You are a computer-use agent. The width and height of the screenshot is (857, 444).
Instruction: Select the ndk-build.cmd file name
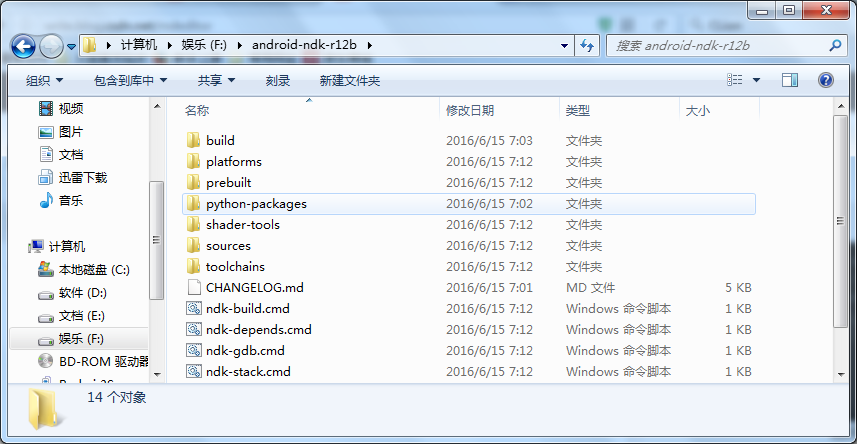[248, 309]
